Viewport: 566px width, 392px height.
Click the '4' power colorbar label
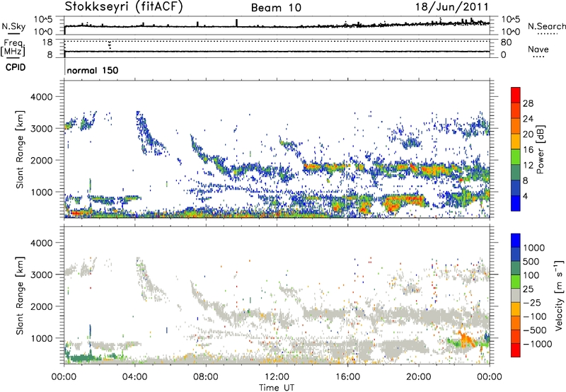(x=525, y=196)
